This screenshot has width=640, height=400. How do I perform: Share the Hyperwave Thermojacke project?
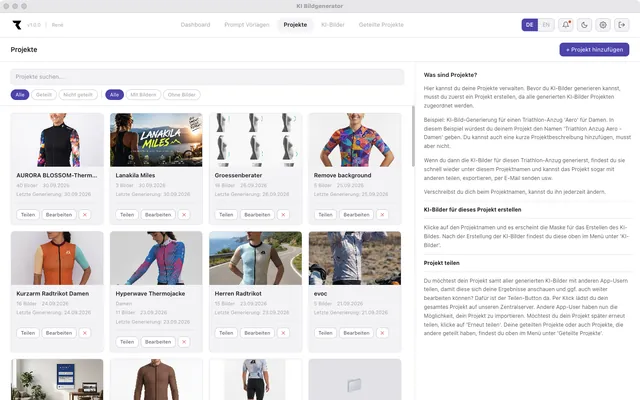point(127,342)
